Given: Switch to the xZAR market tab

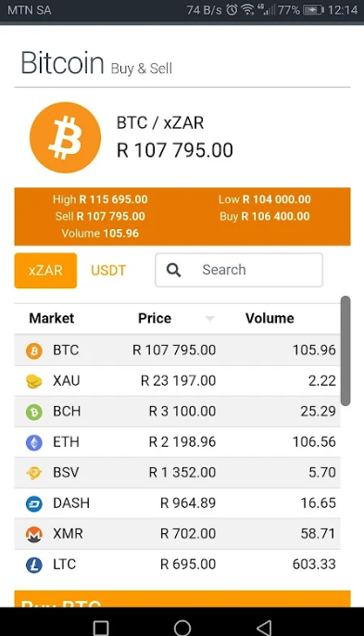Looking at the screenshot, I should [45, 271].
